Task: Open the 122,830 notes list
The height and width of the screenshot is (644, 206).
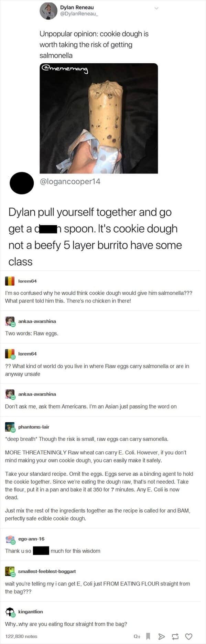Action: point(21,636)
